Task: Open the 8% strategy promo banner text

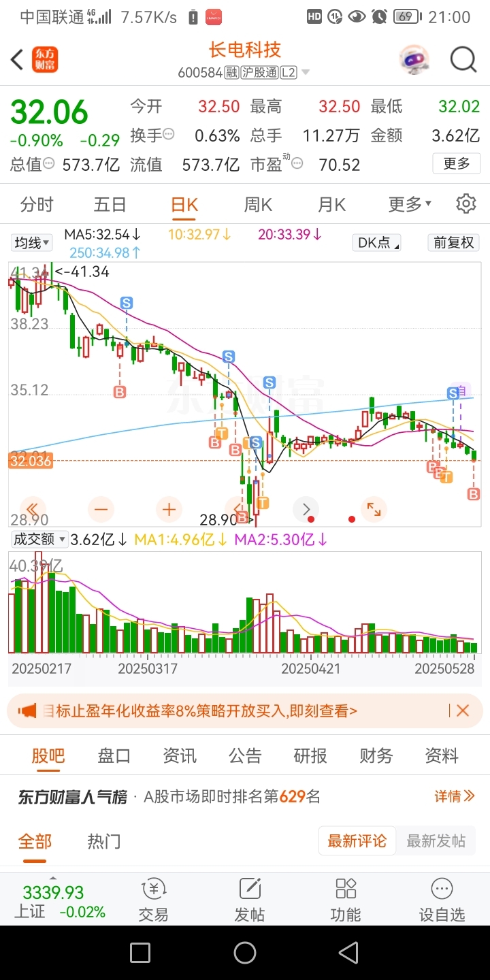Action: click(x=200, y=711)
